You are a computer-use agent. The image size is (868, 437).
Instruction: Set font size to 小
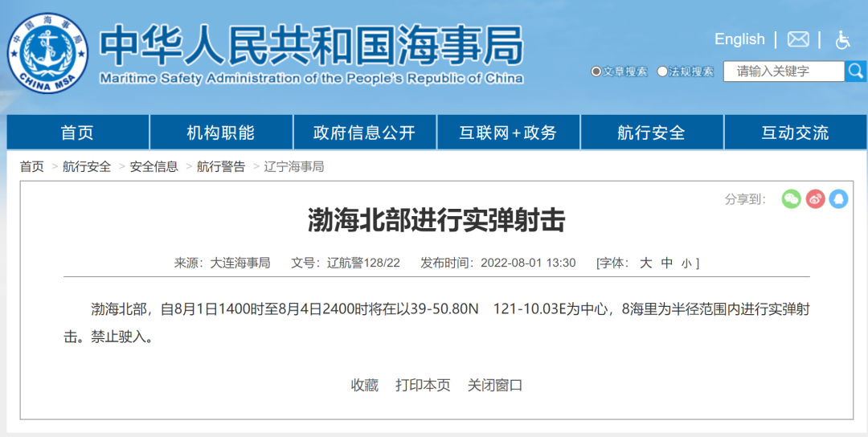pyautogui.click(x=686, y=263)
